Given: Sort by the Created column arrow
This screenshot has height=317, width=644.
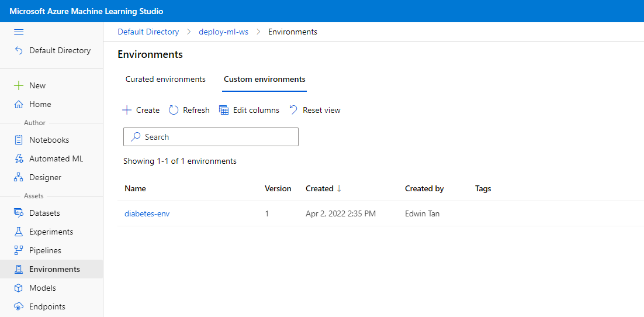Looking at the screenshot, I should [339, 188].
